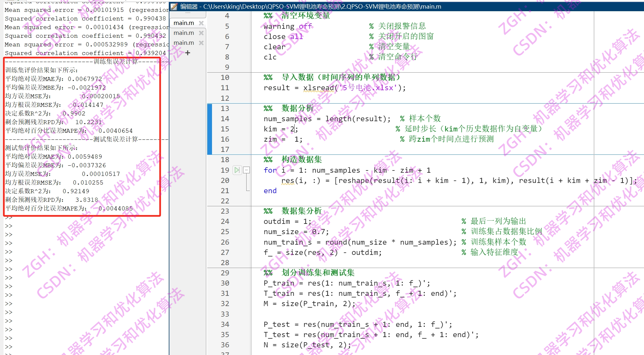Click the kim value on line 15

pyautogui.click(x=292, y=129)
